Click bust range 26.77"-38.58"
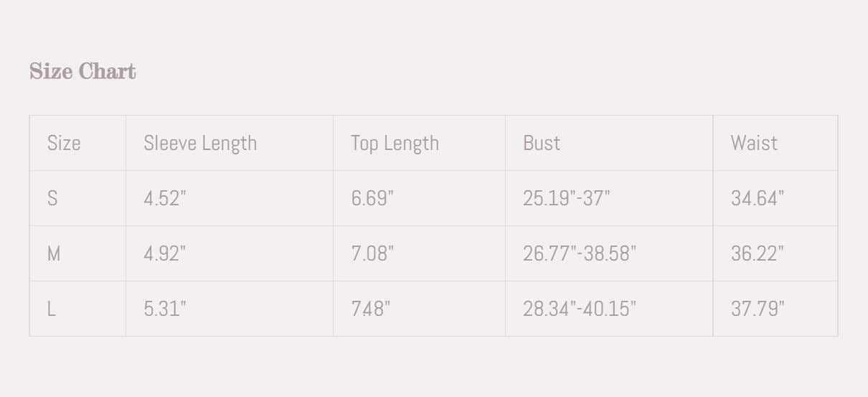 point(580,253)
